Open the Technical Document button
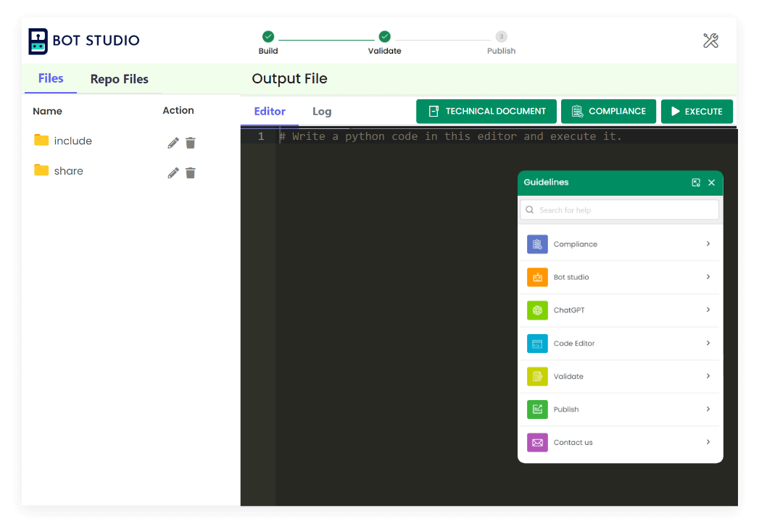 (486, 112)
